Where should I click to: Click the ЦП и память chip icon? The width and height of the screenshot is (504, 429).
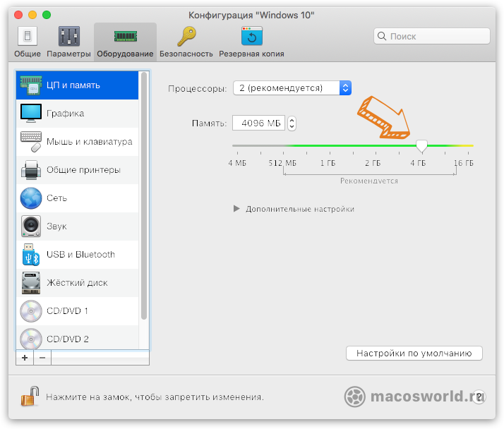[x=31, y=85]
